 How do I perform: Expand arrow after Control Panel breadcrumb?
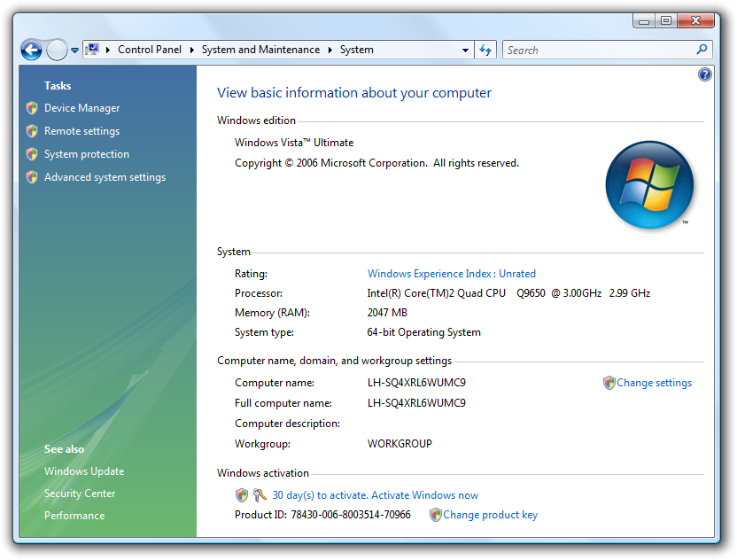point(191,50)
